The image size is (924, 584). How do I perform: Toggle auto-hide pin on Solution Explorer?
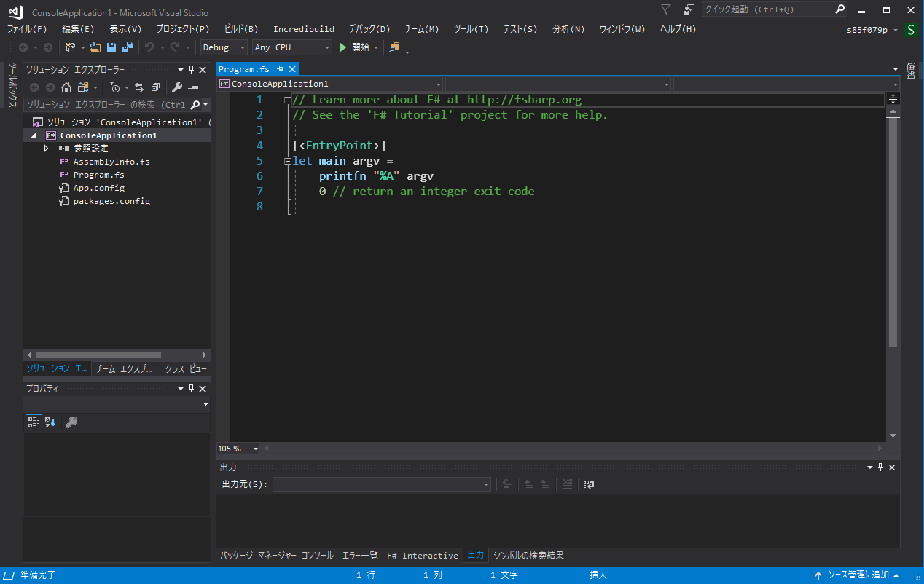click(x=191, y=69)
